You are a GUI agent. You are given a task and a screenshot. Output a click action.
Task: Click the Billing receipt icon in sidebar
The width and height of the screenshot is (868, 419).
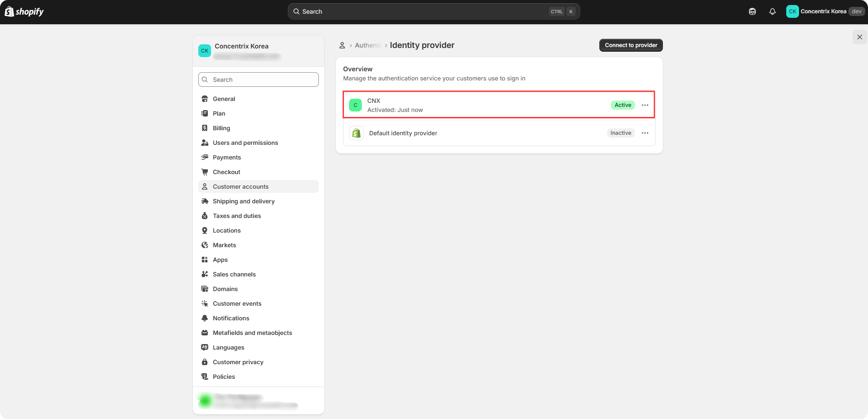coord(205,128)
